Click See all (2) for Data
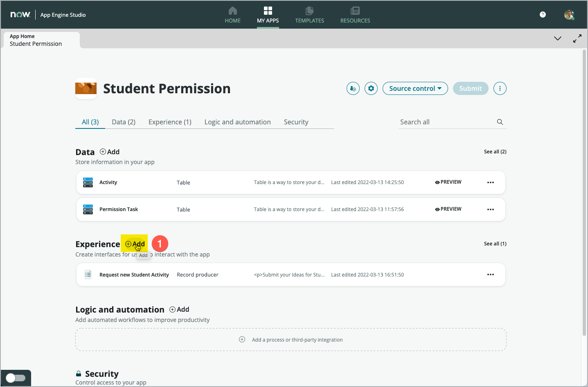The image size is (588, 387). click(495, 152)
